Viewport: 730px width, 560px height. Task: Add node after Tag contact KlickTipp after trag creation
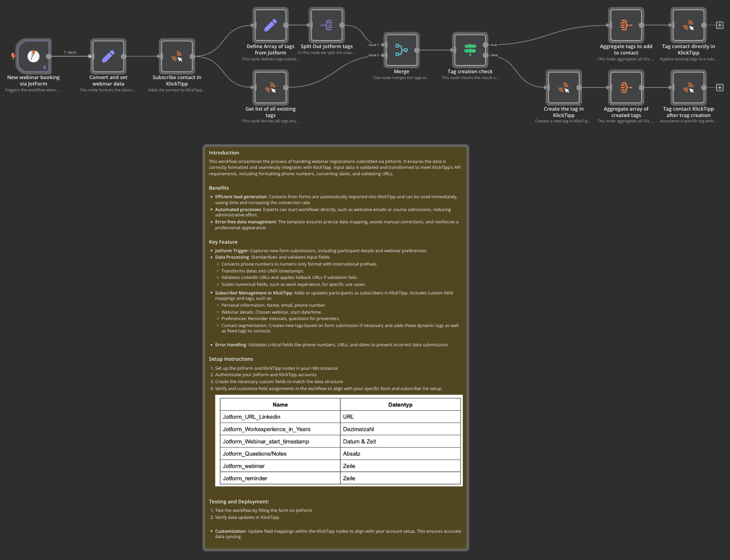(x=720, y=88)
